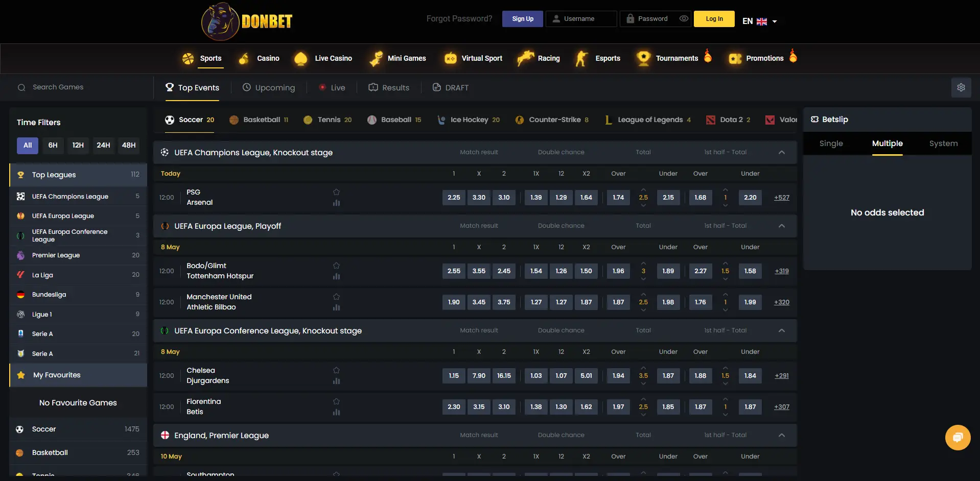
Task: Open the DRAFT tab
Action: click(x=450, y=88)
